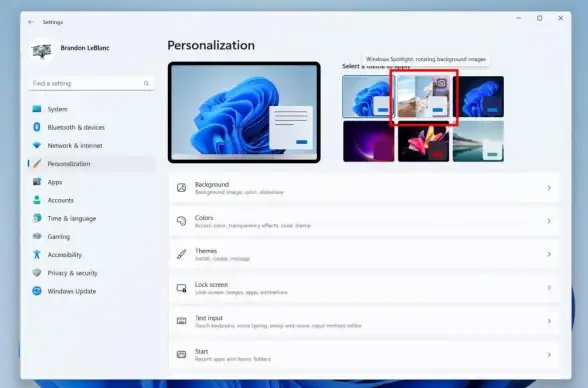This screenshot has width=588, height=388.
Task: Click the Accessibility figure icon
Action: [x=37, y=255]
